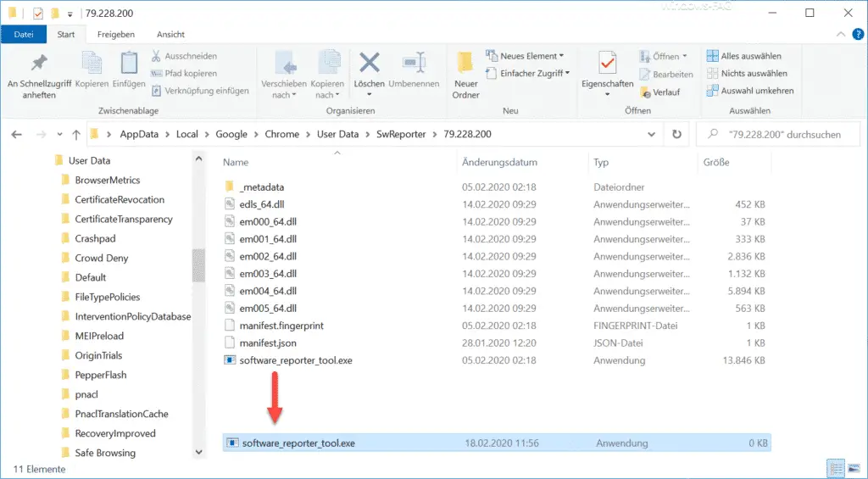Select Safe Browsing folder in tree
This screenshot has width=868, height=479.
(x=105, y=453)
